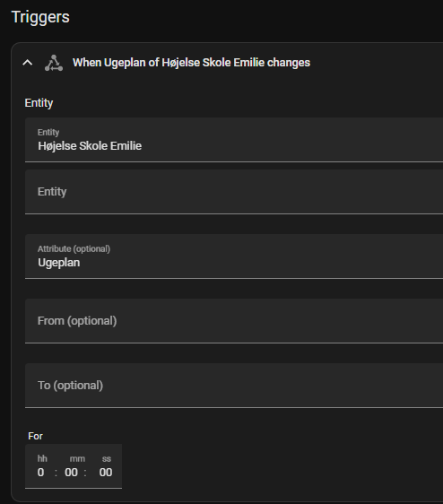
Task: Click the Entity section label above the pickers
Action: (39, 103)
